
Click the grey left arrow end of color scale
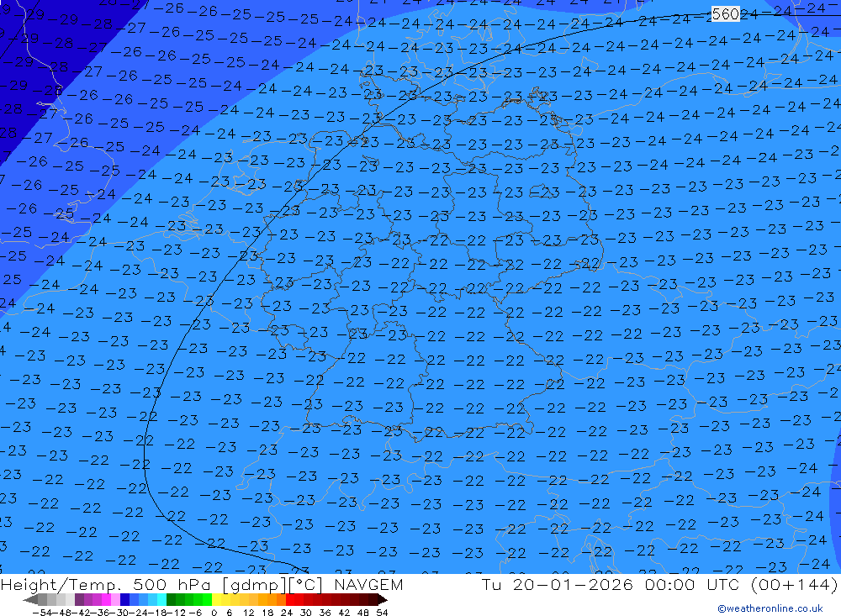click(x=30, y=600)
